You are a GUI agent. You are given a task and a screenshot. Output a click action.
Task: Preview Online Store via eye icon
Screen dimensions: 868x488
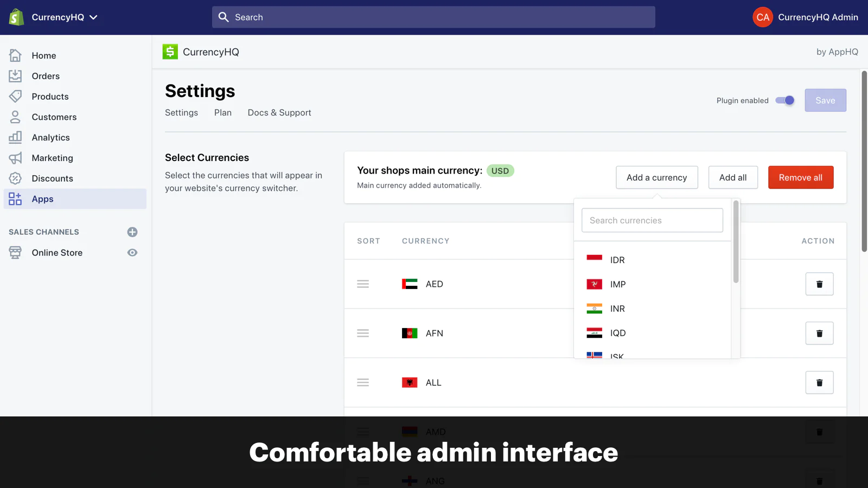[132, 253]
